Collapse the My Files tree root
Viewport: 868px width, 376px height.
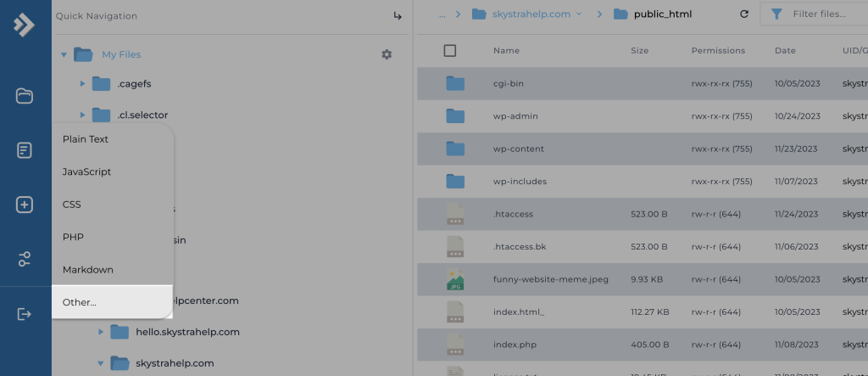pos(64,55)
